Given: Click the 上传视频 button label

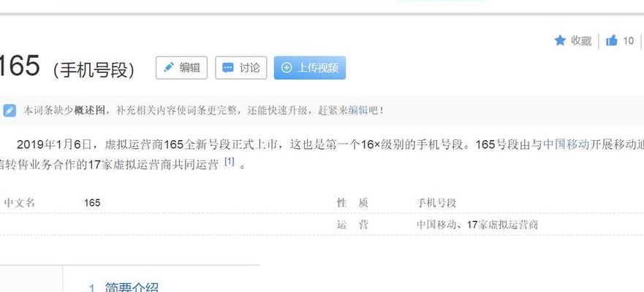Looking at the screenshot, I should tap(317, 68).
